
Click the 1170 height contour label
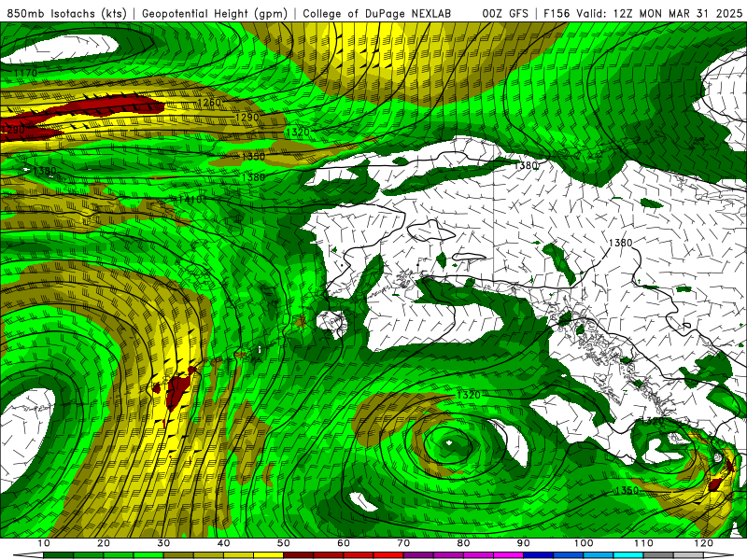point(25,74)
